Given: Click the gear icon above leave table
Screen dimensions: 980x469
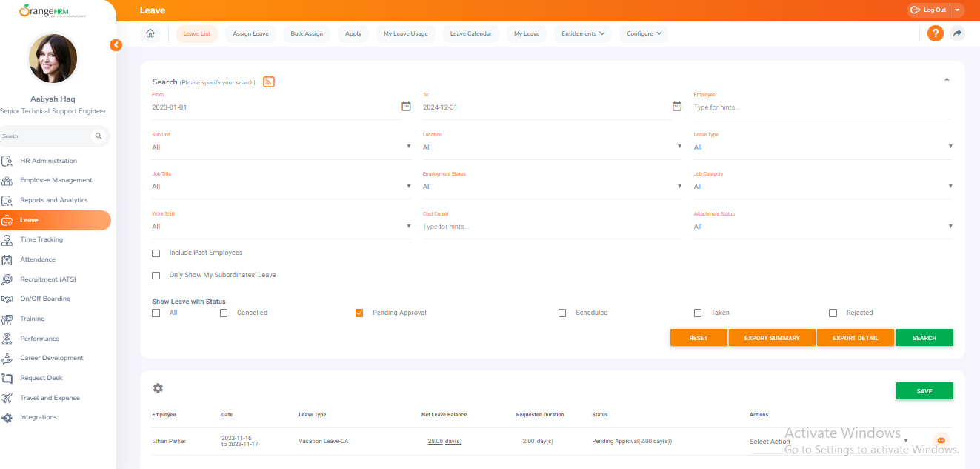Looking at the screenshot, I should (x=158, y=388).
